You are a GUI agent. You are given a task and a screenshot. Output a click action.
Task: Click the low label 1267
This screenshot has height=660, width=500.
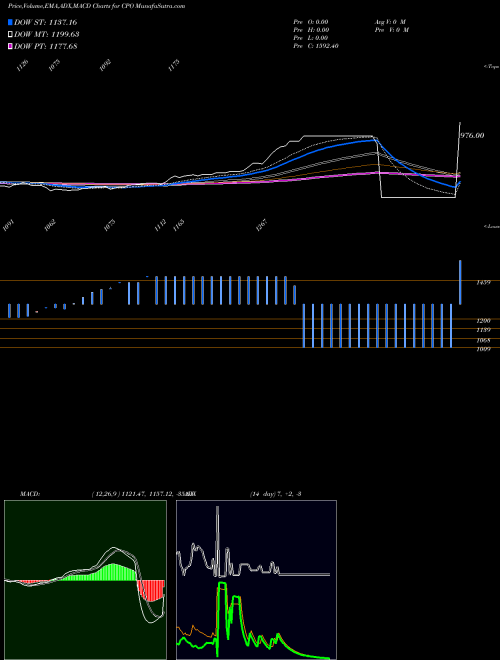pos(261,225)
